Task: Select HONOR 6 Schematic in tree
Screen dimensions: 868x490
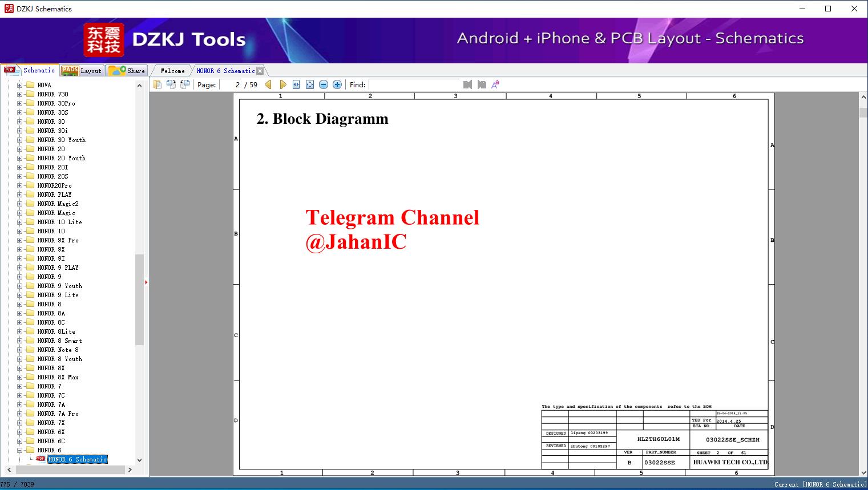Action: coord(78,459)
